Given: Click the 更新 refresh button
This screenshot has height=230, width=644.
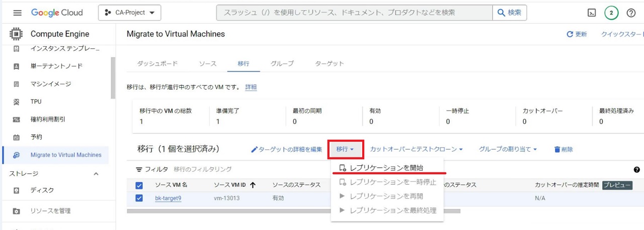Looking at the screenshot, I should click(x=577, y=34).
